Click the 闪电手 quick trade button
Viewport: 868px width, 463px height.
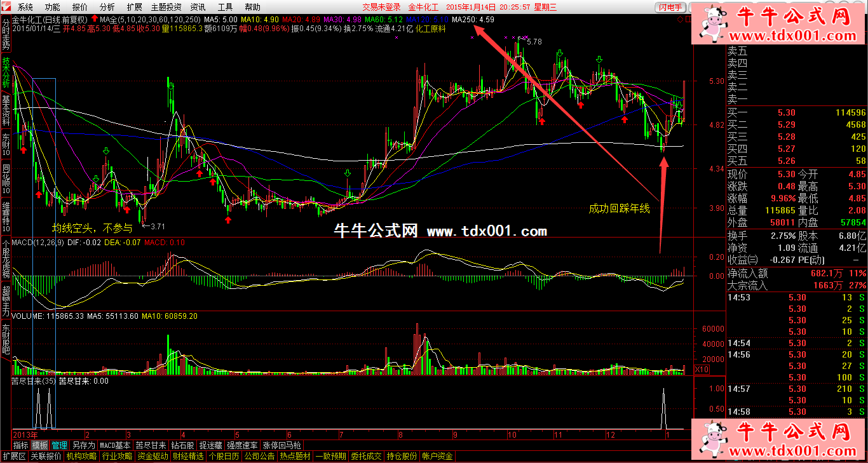(670, 7)
